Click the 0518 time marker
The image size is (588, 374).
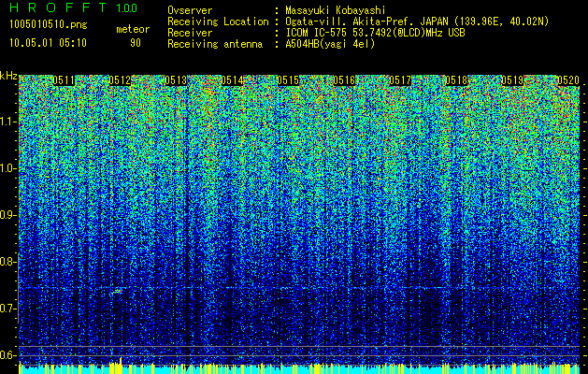(456, 80)
